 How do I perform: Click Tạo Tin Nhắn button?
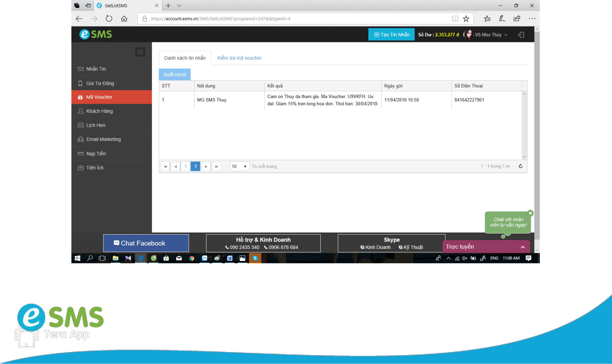click(391, 34)
